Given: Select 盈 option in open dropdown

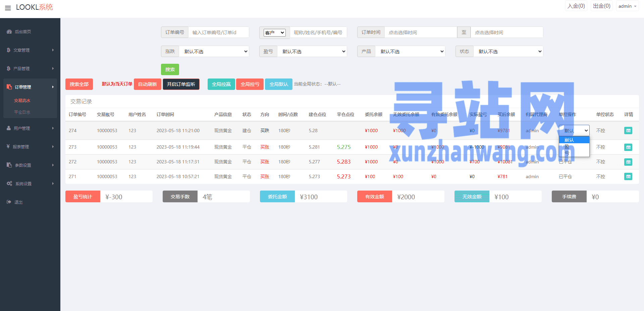Looking at the screenshot, I should tap(574, 147).
